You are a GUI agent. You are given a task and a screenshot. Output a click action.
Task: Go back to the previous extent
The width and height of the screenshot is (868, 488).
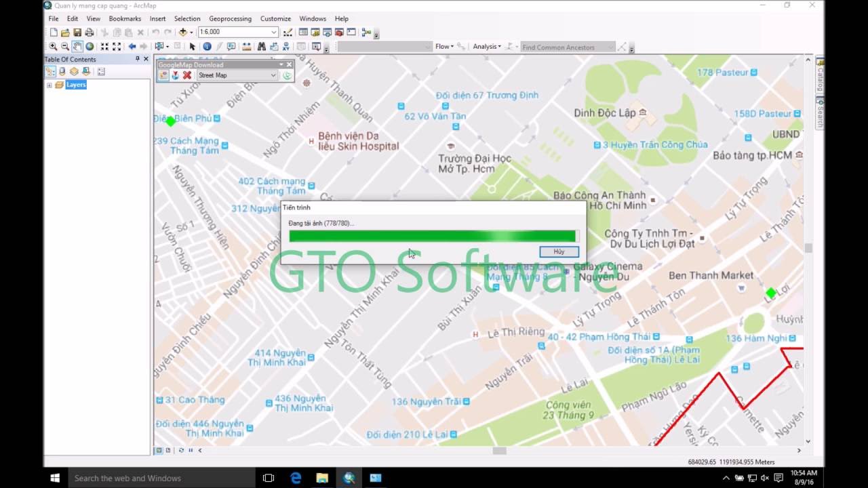tap(132, 46)
